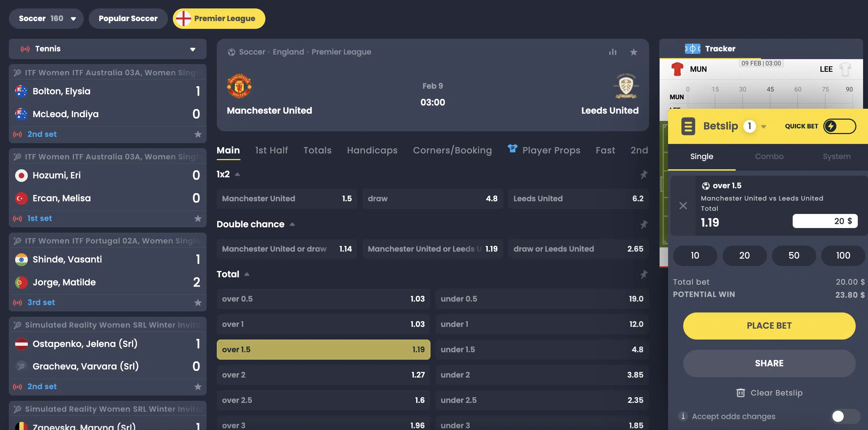Toggle Accept odds changes switch

[x=845, y=416]
